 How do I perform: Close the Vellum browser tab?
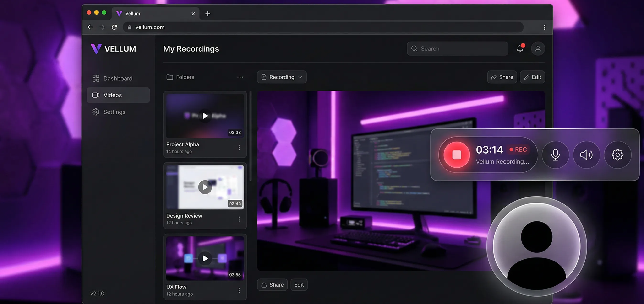pyautogui.click(x=193, y=13)
